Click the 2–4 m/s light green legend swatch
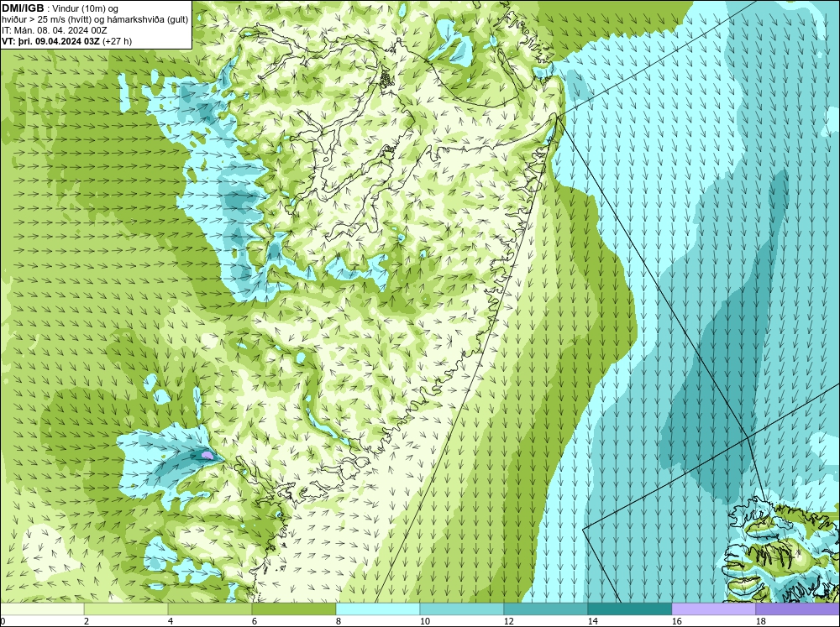This screenshot has width=840, height=627. pos(126,609)
